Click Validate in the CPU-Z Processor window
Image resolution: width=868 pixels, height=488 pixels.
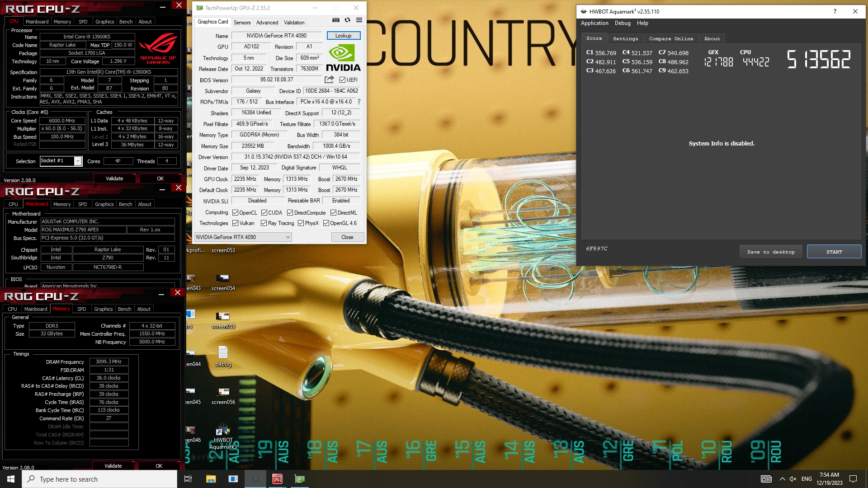(x=114, y=178)
